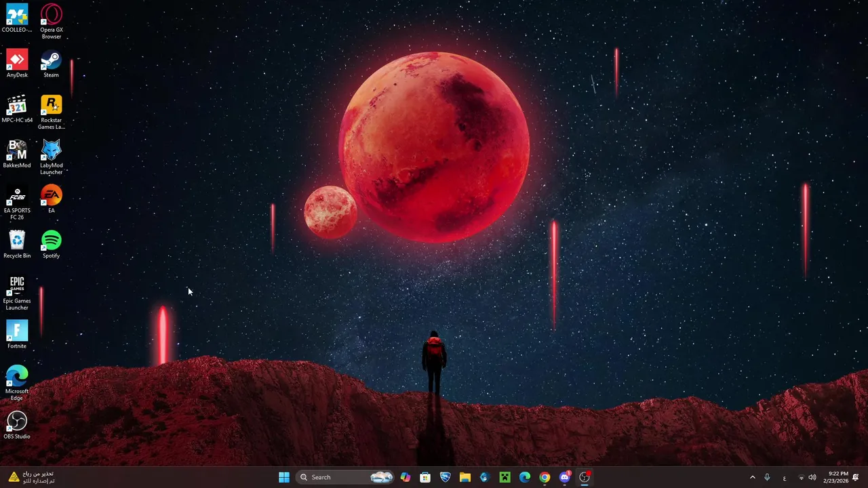Screen dimensions: 868x488
Task: Open the clock showing 9:22 PM
Action: tap(835, 477)
